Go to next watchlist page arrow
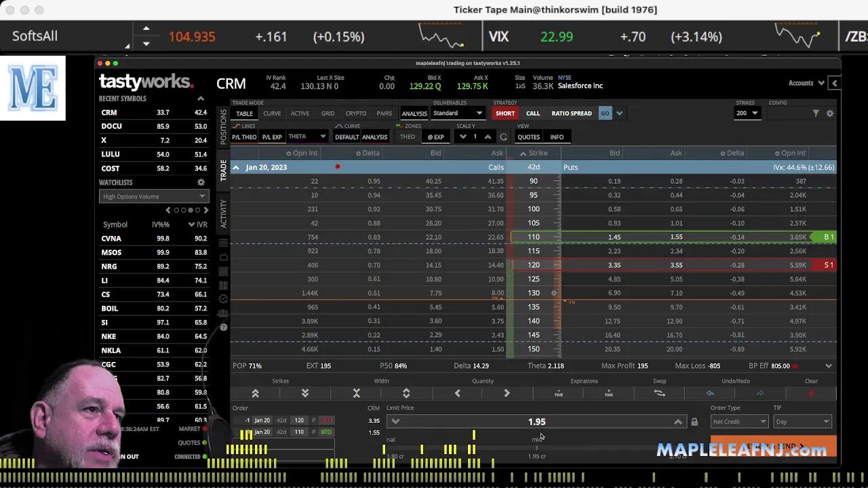Viewport: 868px width, 488px height. coord(205,210)
